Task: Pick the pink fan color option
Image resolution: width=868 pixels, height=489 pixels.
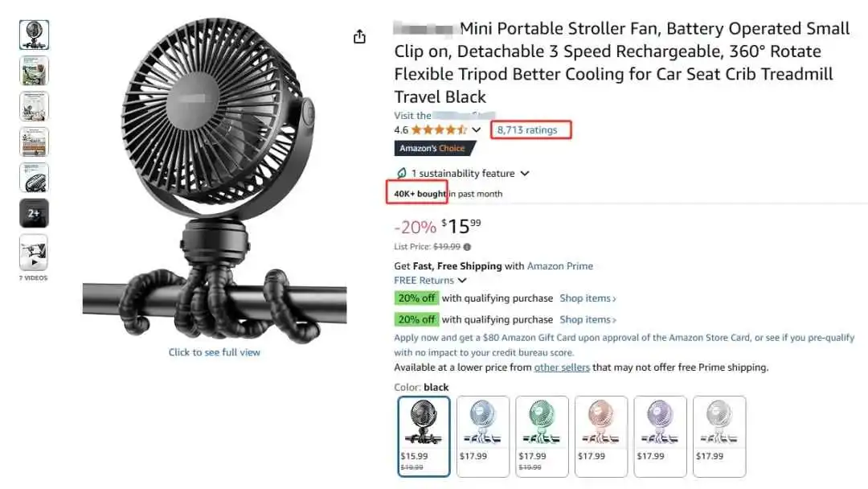Action: pos(601,437)
